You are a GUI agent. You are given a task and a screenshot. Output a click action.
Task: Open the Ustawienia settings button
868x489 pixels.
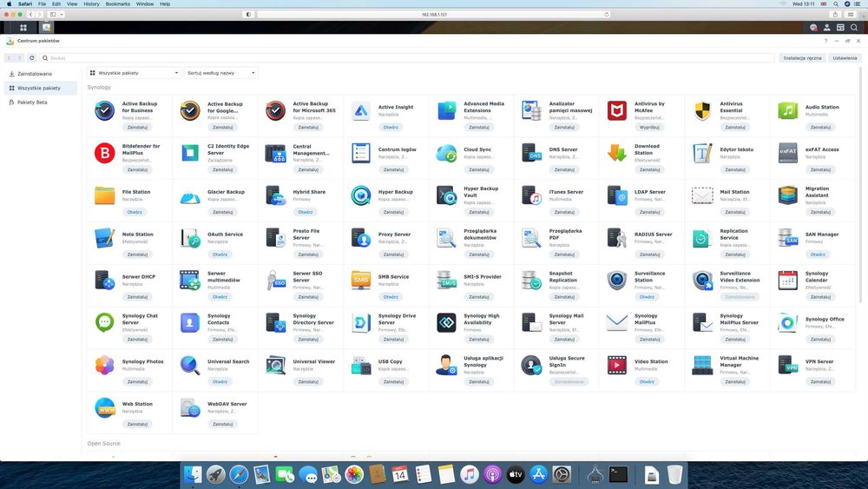(845, 57)
